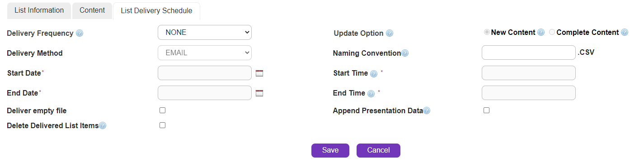Tick the Delete Delivered List Items checkbox

(163, 125)
